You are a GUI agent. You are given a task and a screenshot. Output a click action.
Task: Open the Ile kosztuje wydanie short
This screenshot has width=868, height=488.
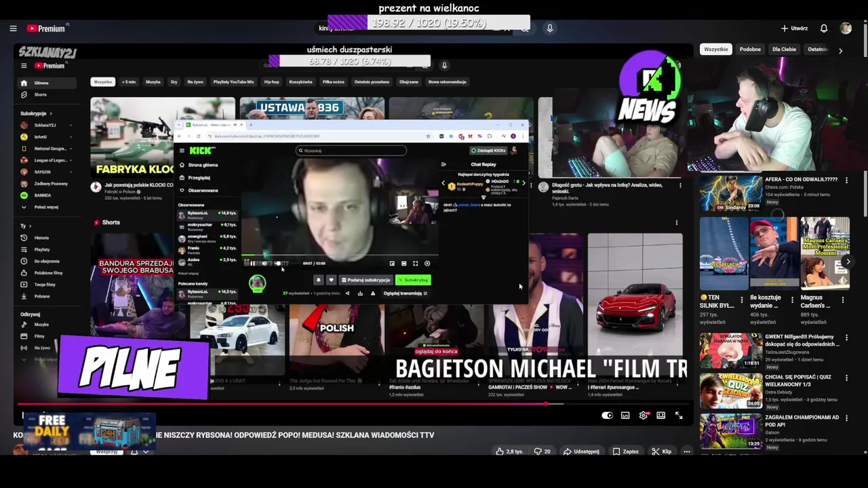pyautogui.click(x=774, y=253)
